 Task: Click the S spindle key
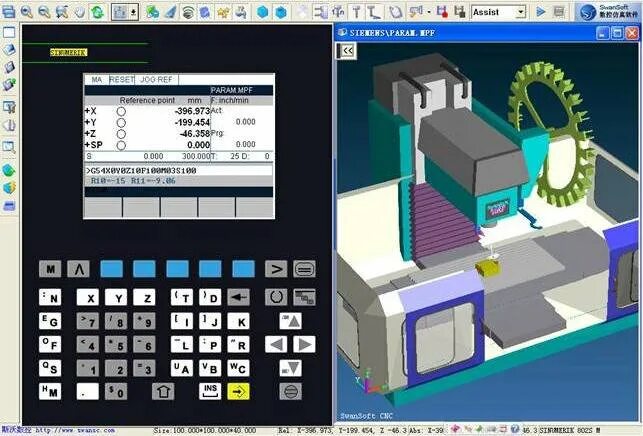[50, 368]
